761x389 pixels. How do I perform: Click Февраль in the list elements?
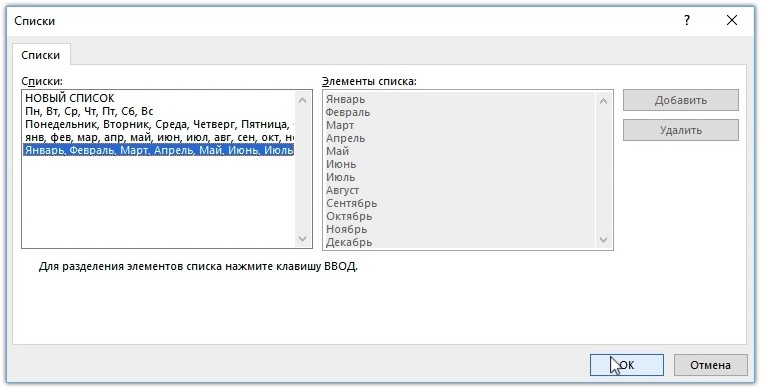[x=347, y=113]
